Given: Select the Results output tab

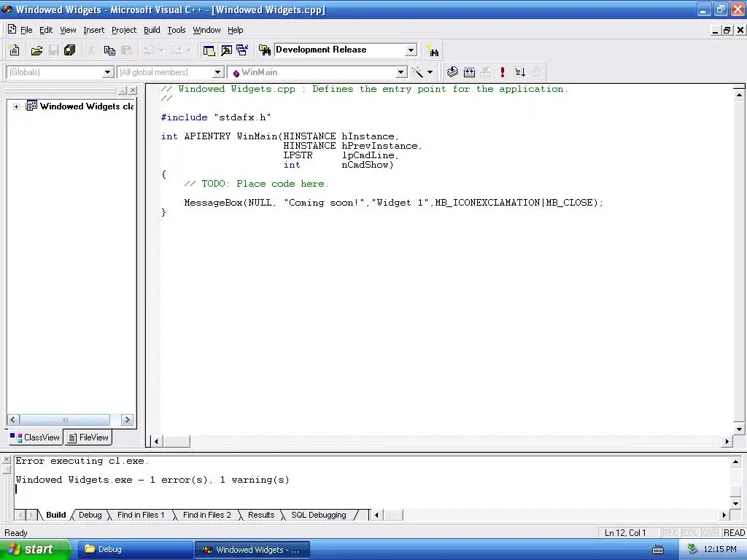Looking at the screenshot, I should point(261,515).
